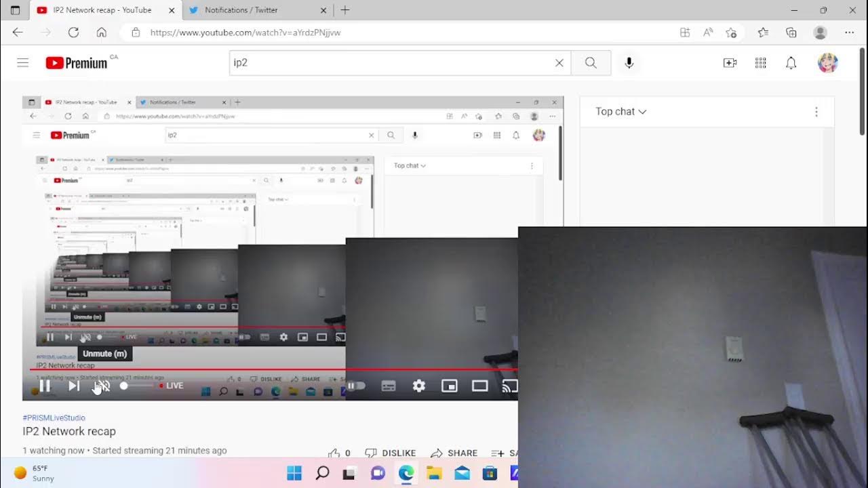This screenshot has height=488, width=868.
Task: Close the Notifications / Twitter tab
Action: (x=323, y=10)
